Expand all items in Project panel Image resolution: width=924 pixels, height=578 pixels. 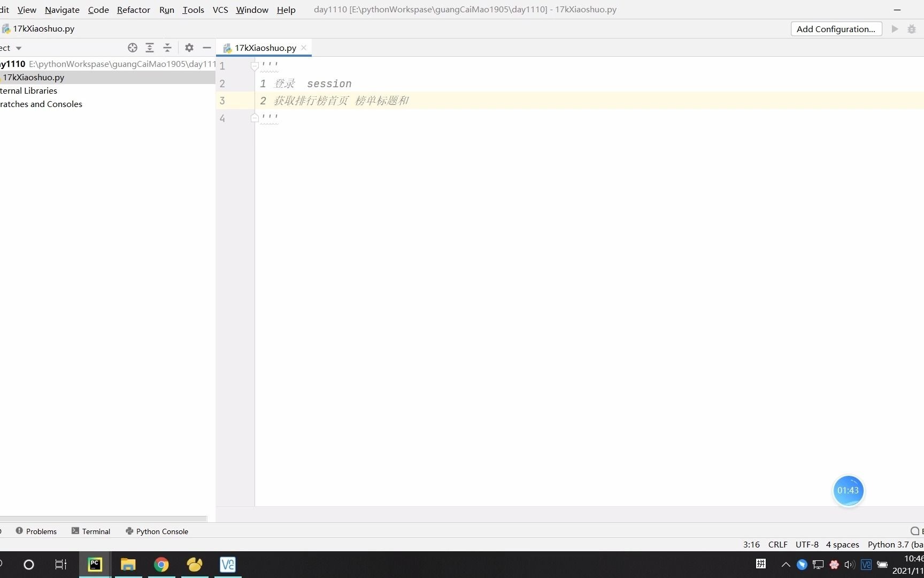pyautogui.click(x=150, y=48)
